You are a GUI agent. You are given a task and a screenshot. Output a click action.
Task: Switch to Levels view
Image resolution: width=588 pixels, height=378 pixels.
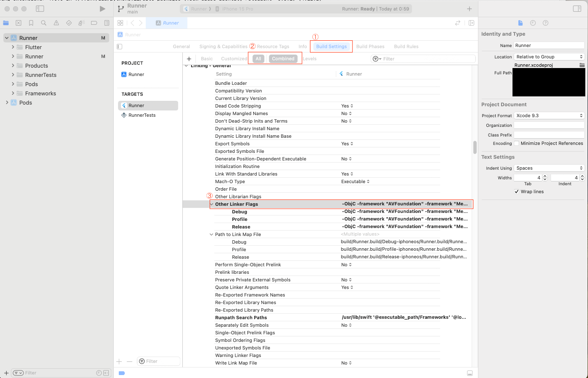click(x=310, y=59)
